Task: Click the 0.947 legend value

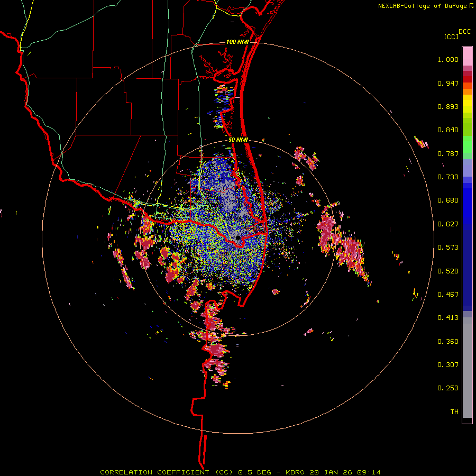Action: coord(448,83)
